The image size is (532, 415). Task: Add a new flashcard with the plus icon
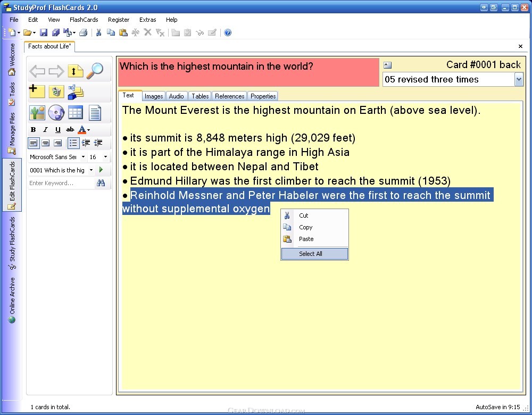tap(37, 92)
